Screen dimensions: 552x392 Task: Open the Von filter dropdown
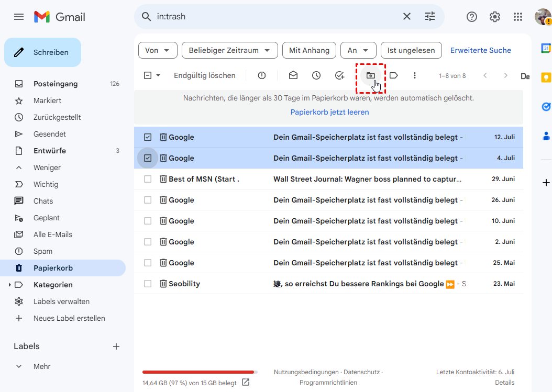[x=158, y=50]
